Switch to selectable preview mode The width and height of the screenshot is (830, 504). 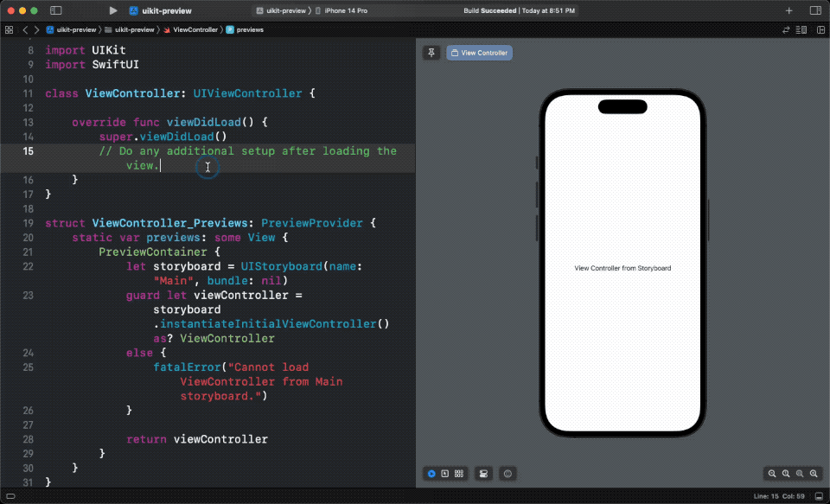click(444, 473)
